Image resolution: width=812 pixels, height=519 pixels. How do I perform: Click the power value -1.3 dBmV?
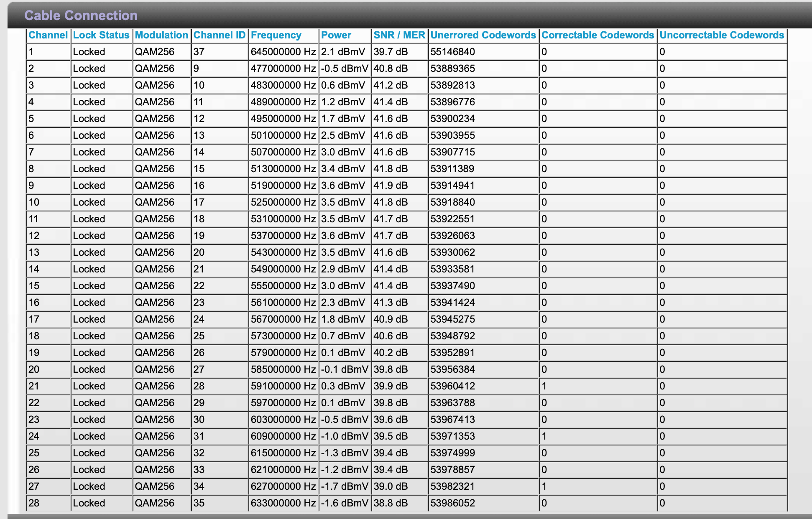click(345, 453)
